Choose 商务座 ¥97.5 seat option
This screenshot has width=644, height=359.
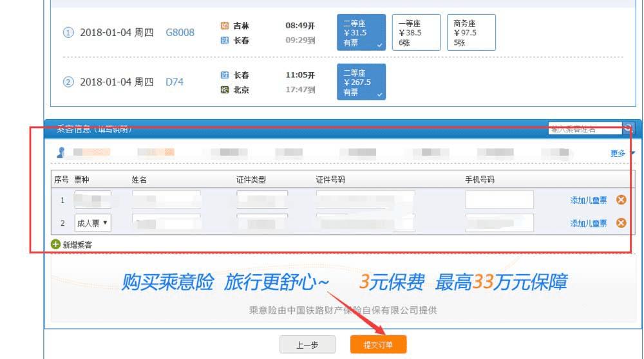point(471,32)
